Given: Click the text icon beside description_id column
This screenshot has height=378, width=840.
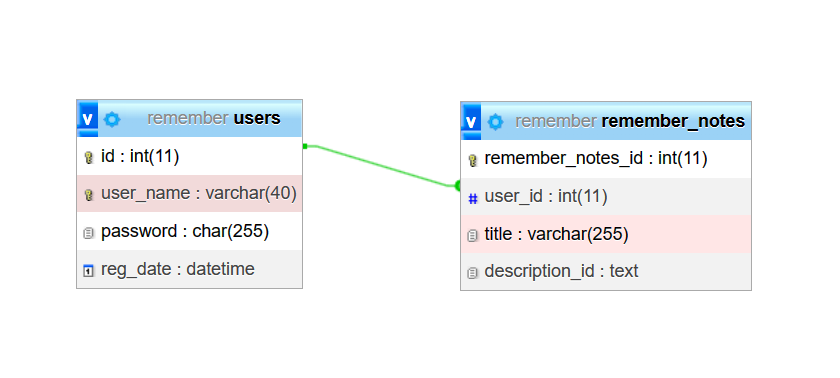Looking at the screenshot, I should 472,273.
